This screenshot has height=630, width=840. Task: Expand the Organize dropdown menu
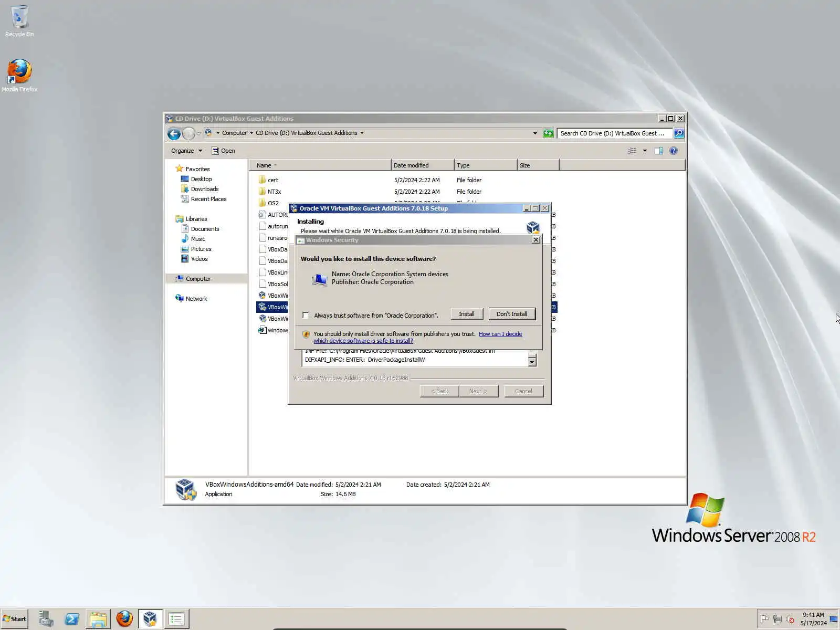186,151
